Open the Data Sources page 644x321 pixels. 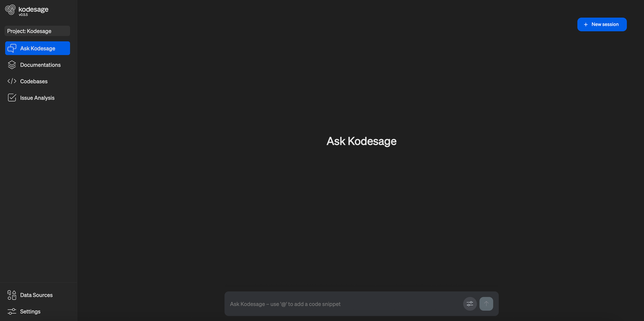coord(36,295)
